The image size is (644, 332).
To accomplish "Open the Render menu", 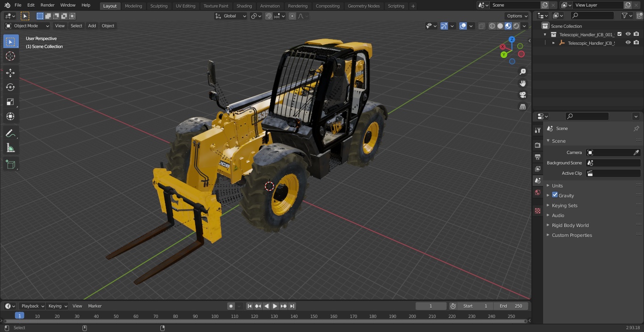I will [47, 5].
